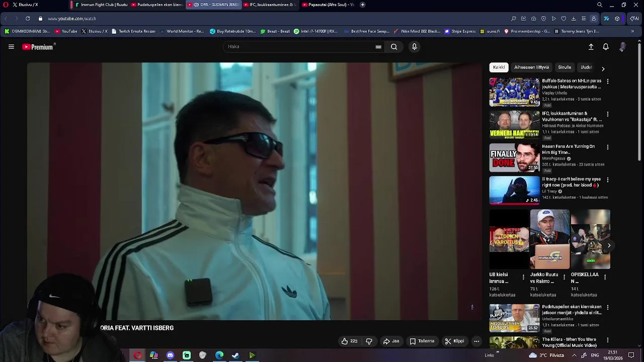This screenshot has height=362, width=644.
Task: Open browser tab search magnifier
Action: point(600,5)
